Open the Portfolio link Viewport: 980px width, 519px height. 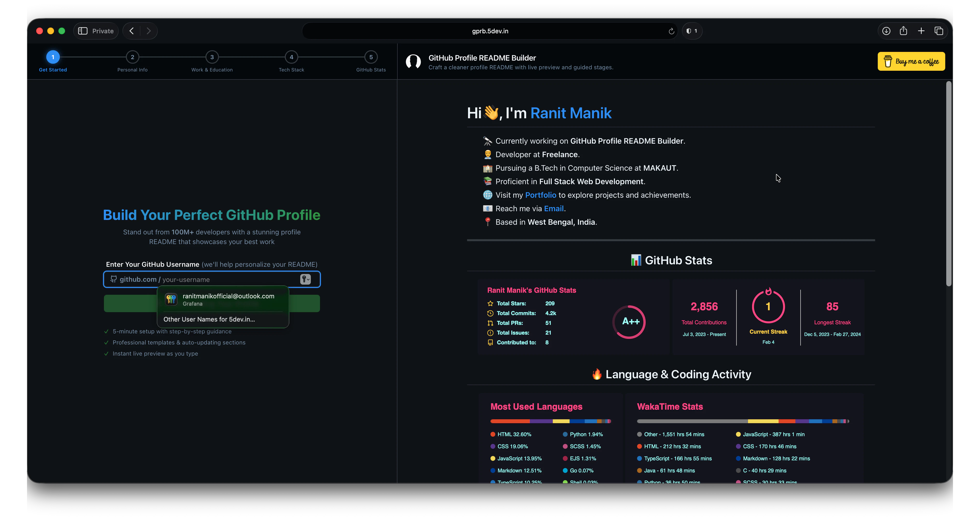[x=541, y=195]
